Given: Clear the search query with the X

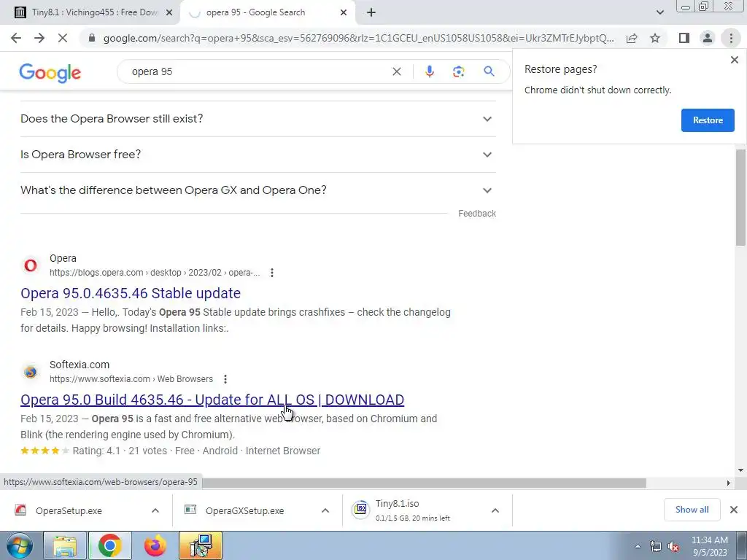Looking at the screenshot, I should (396, 71).
